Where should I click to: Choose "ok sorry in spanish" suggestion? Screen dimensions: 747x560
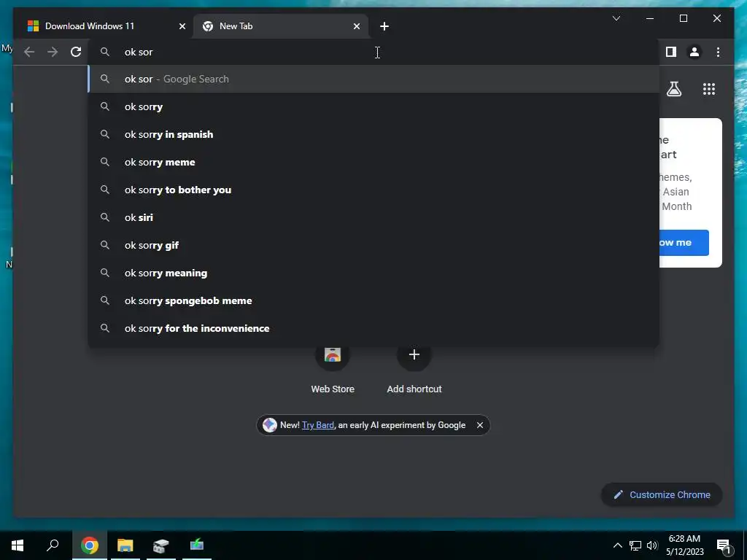(373, 134)
